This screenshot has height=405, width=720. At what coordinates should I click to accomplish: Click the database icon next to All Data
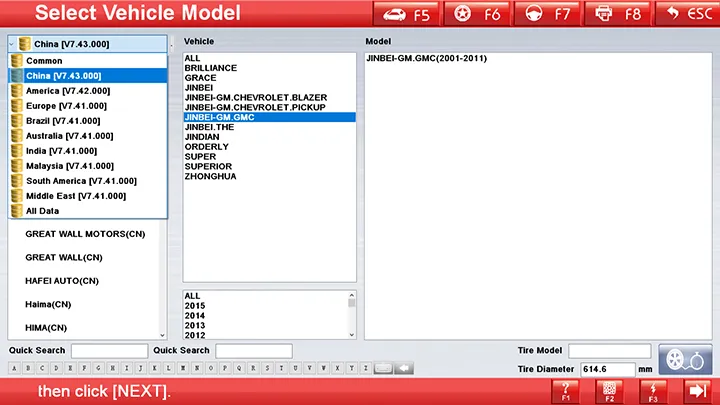17,211
